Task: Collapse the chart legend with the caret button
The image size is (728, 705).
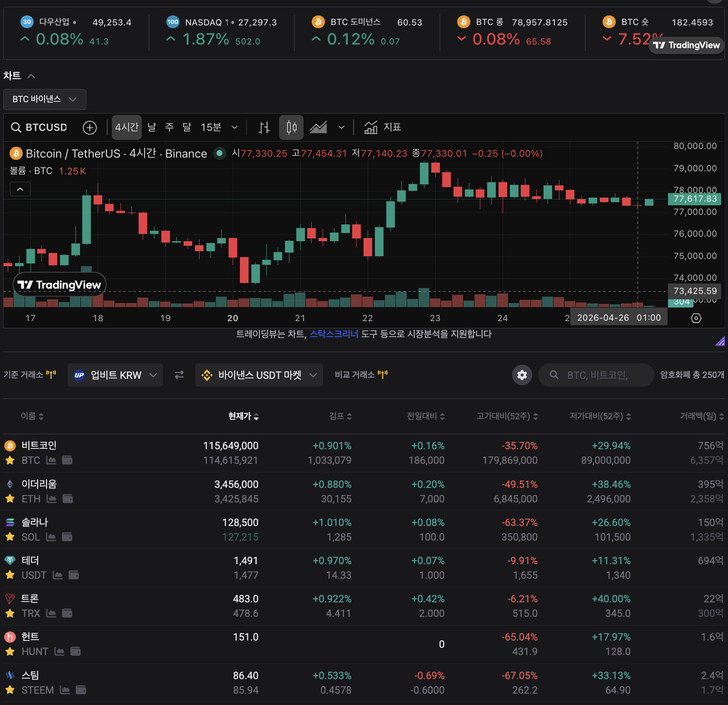Action: point(20,189)
